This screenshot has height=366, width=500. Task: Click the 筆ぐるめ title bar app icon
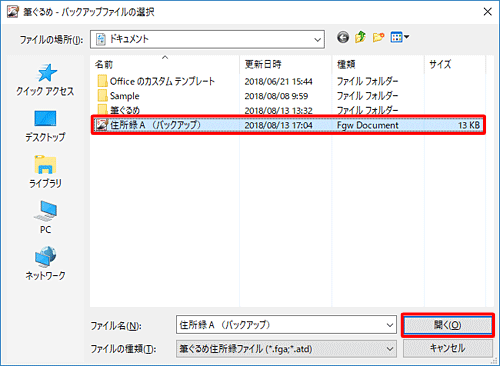[13, 12]
